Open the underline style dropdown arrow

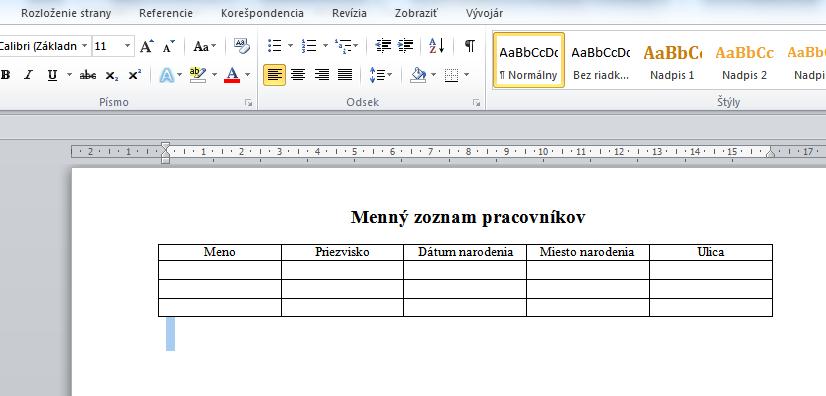point(69,75)
